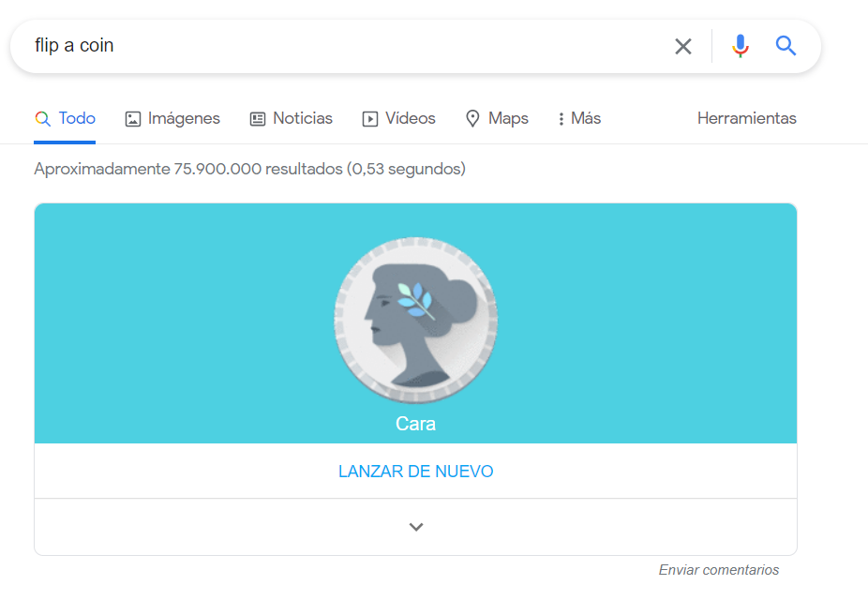Click the Enviar comentarios link
The width and height of the screenshot is (868, 600).
click(x=718, y=570)
